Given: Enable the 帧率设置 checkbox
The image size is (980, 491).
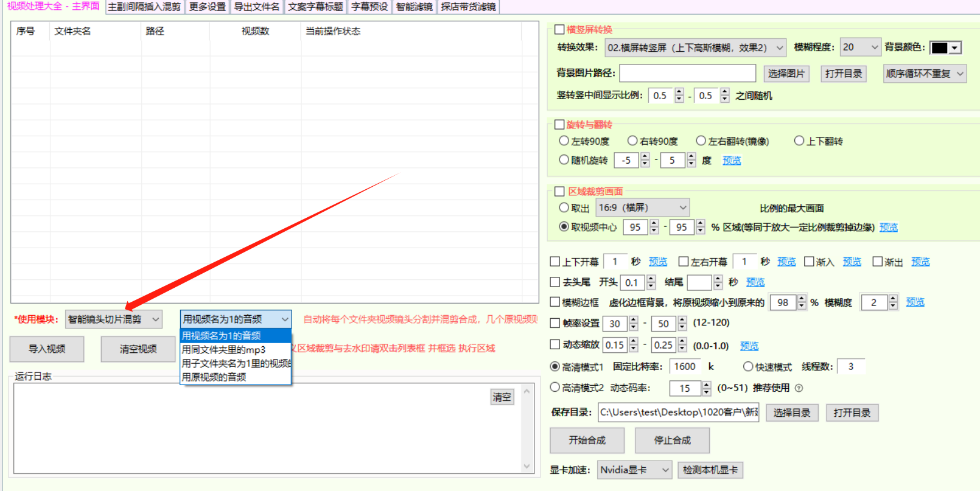Looking at the screenshot, I should 555,323.
